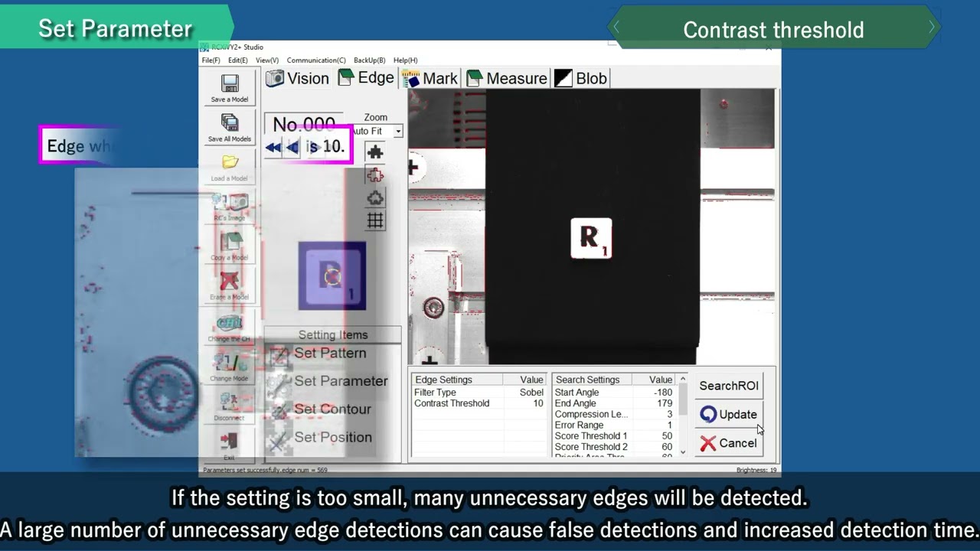Open the View(V) menu

(x=266, y=60)
